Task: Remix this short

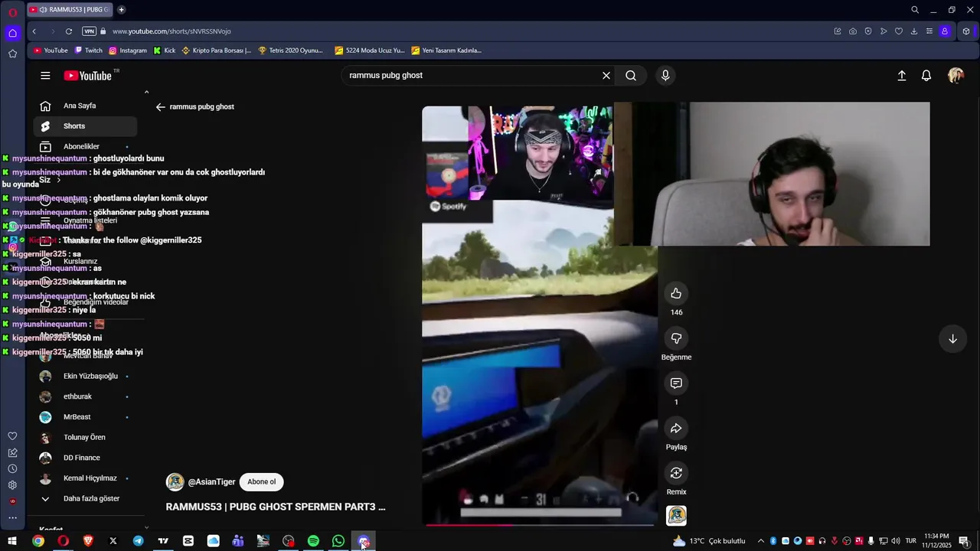Action: point(676,473)
